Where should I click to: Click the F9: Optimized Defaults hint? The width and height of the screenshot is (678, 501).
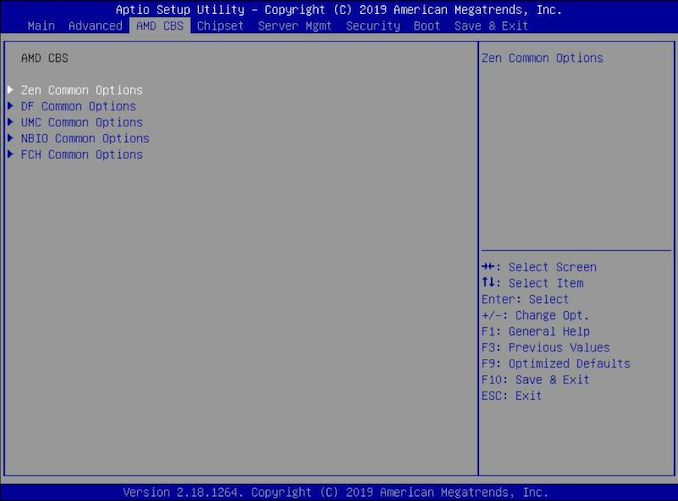tap(556, 364)
